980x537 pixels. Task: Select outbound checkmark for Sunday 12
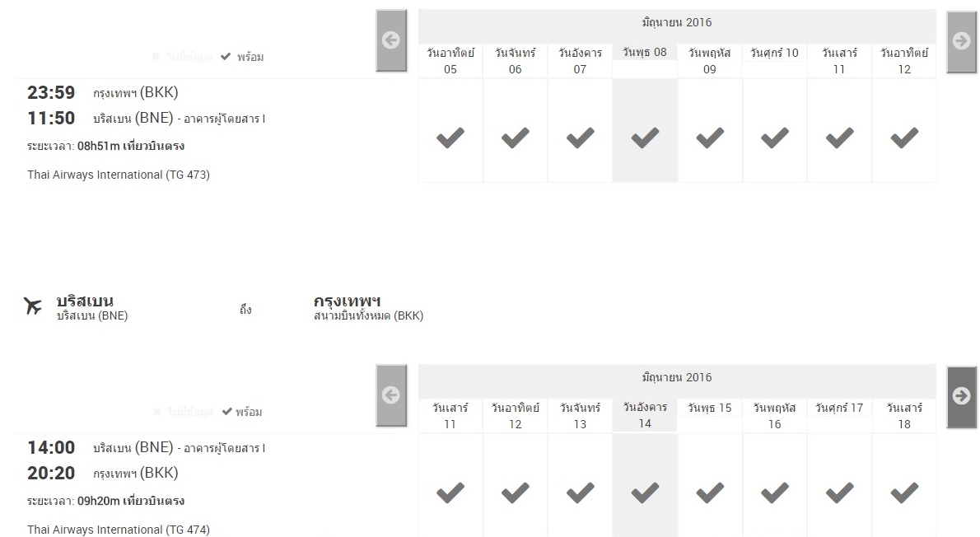click(904, 138)
